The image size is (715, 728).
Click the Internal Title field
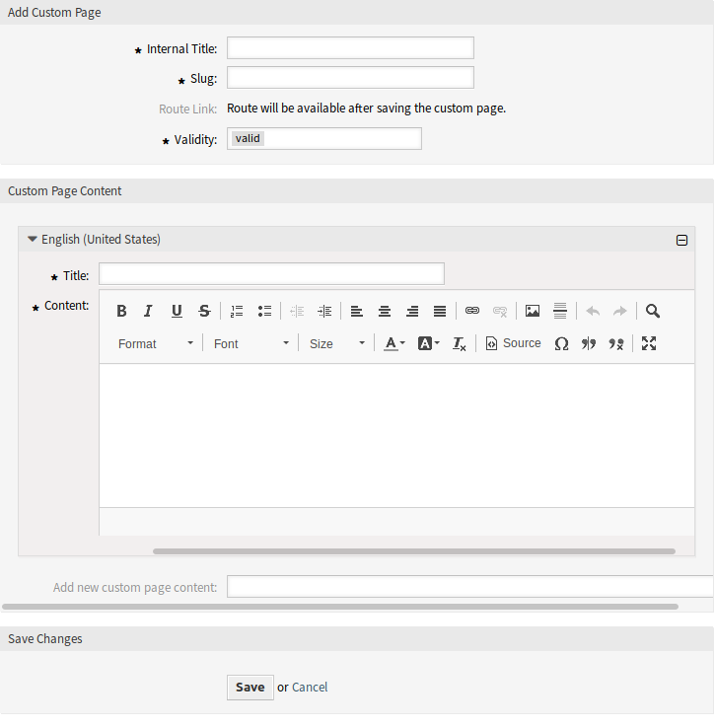(x=350, y=47)
